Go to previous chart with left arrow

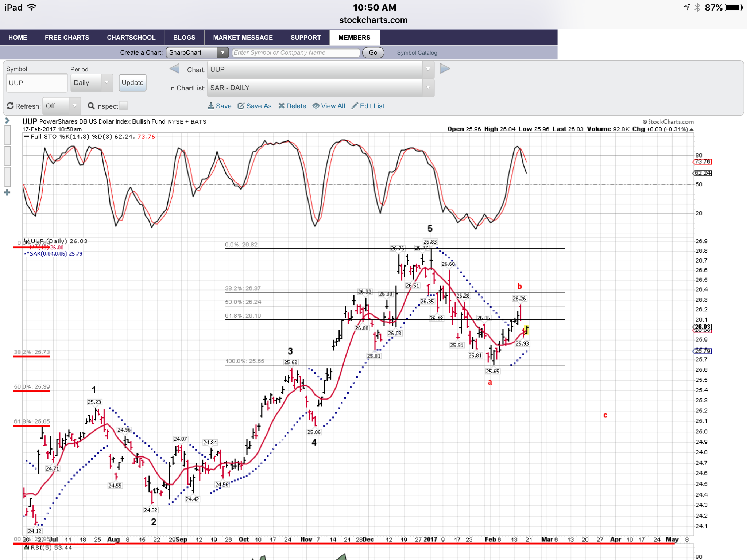pyautogui.click(x=174, y=69)
